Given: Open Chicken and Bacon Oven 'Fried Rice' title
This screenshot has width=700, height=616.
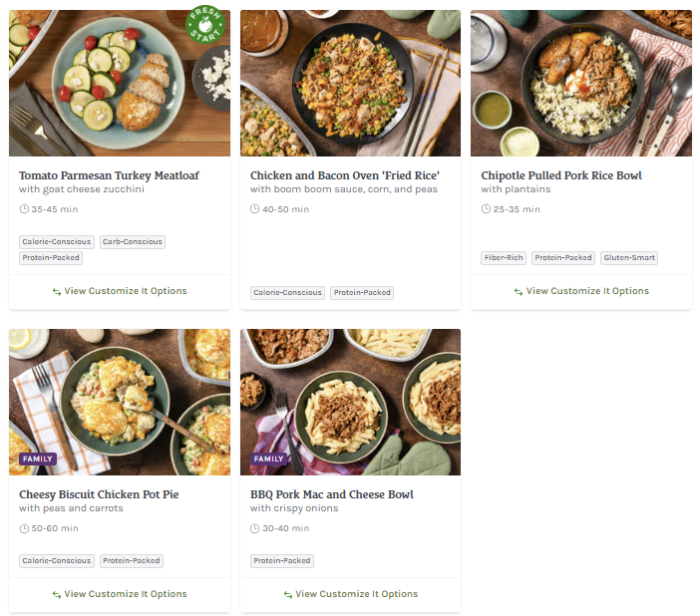Looking at the screenshot, I should click(345, 175).
